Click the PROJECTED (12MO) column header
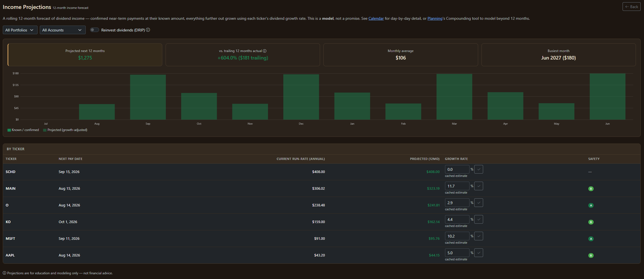The image size is (644, 279). coord(425,159)
